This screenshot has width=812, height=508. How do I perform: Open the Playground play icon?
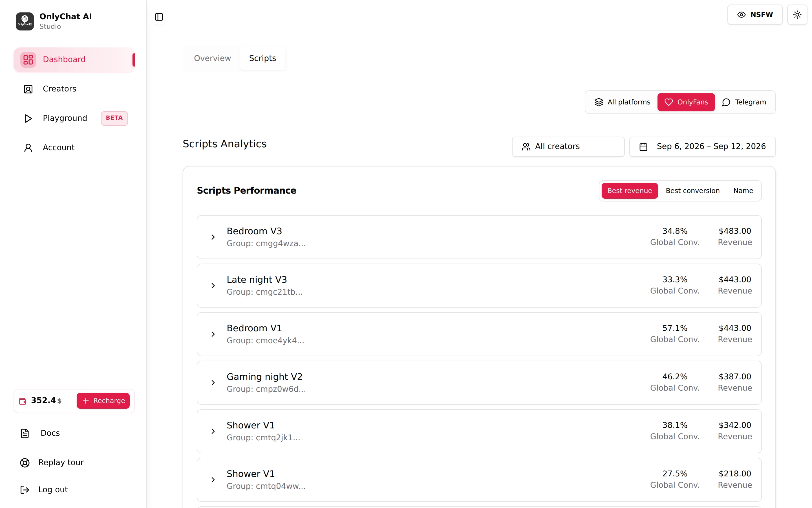coord(28,118)
